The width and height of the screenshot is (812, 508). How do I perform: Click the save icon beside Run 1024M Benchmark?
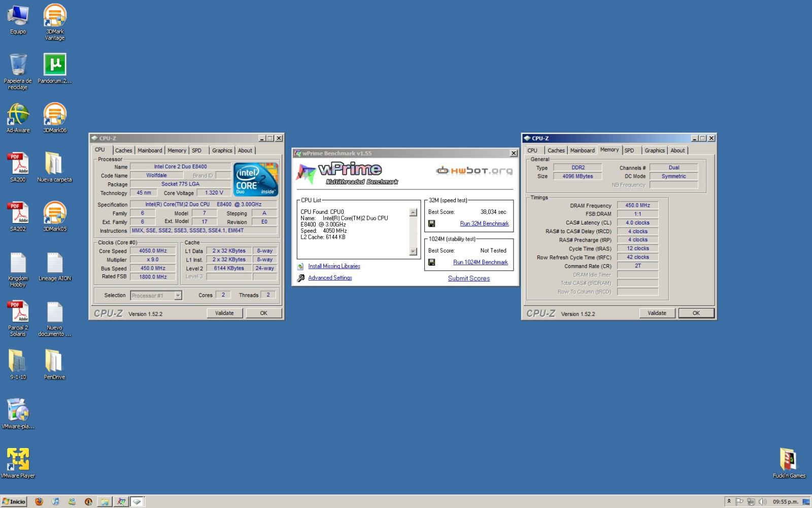431,262
